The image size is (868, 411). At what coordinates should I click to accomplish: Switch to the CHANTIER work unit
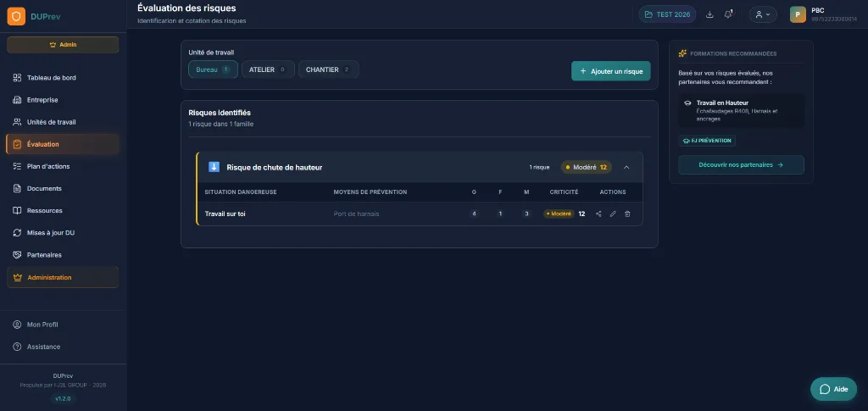point(328,69)
